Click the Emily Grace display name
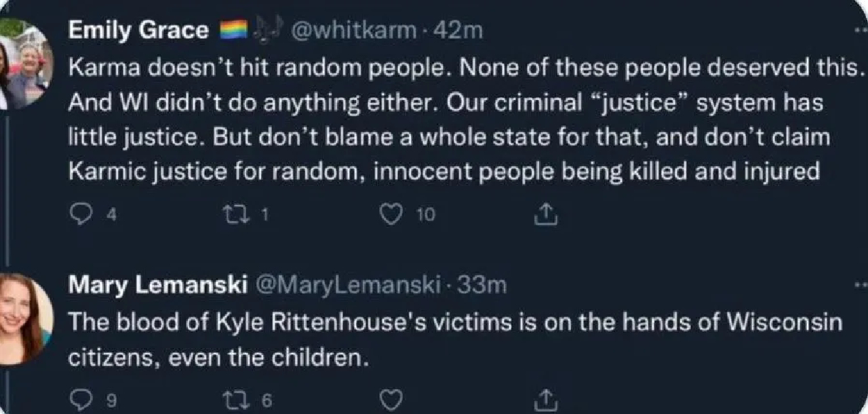868x414 pixels. [138, 31]
